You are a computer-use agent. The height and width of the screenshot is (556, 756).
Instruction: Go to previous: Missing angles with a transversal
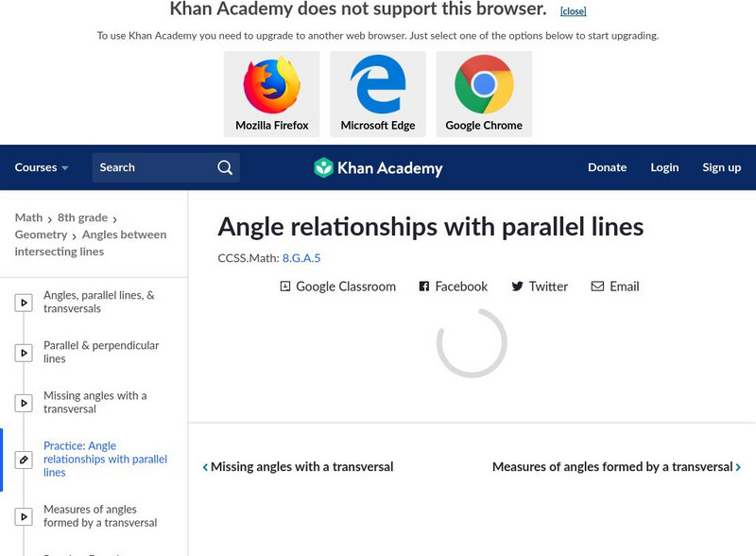(x=299, y=466)
